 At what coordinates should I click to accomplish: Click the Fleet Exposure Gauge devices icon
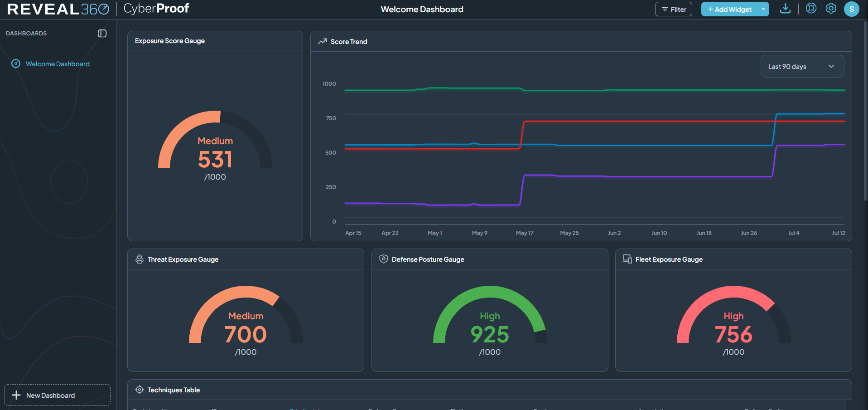pyautogui.click(x=627, y=259)
